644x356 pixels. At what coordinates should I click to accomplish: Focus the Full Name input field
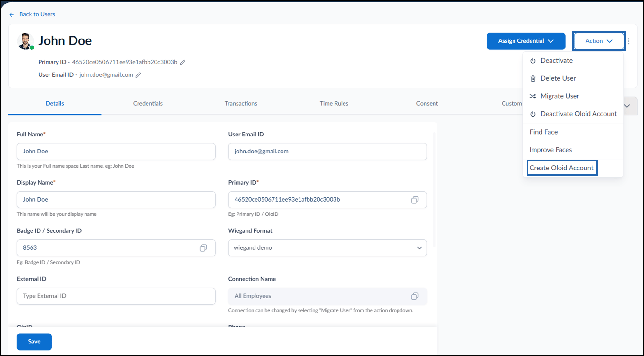tap(116, 152)
